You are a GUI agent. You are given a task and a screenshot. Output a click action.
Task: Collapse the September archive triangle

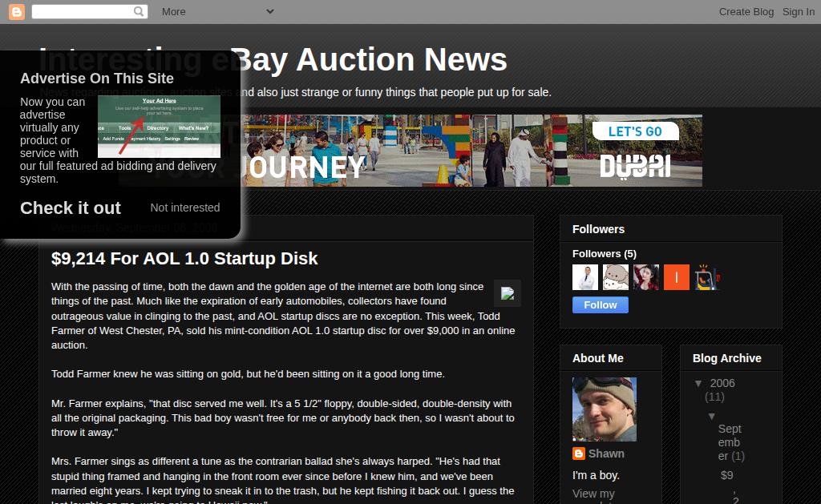pos(712,417)
